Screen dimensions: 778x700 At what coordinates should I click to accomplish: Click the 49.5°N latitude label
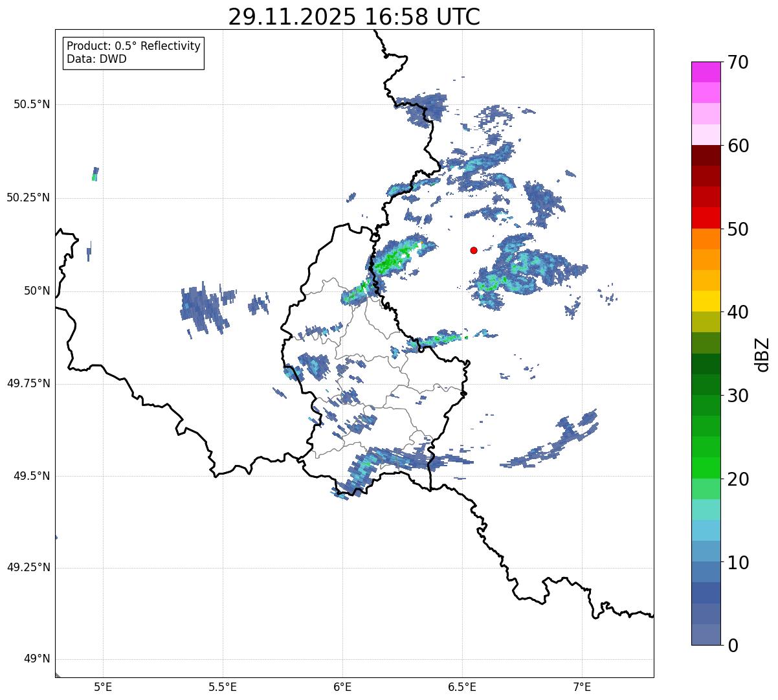pyautogui.click(x=32, y=476)
